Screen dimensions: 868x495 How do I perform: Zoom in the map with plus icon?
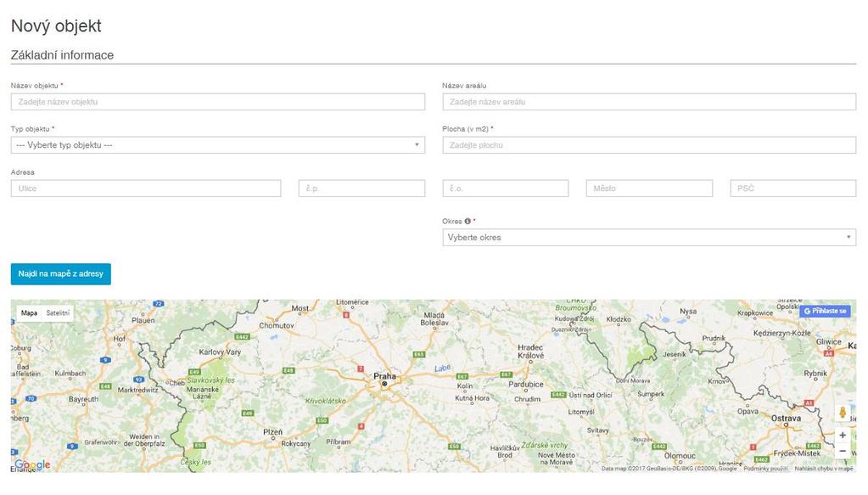[842, 436]
